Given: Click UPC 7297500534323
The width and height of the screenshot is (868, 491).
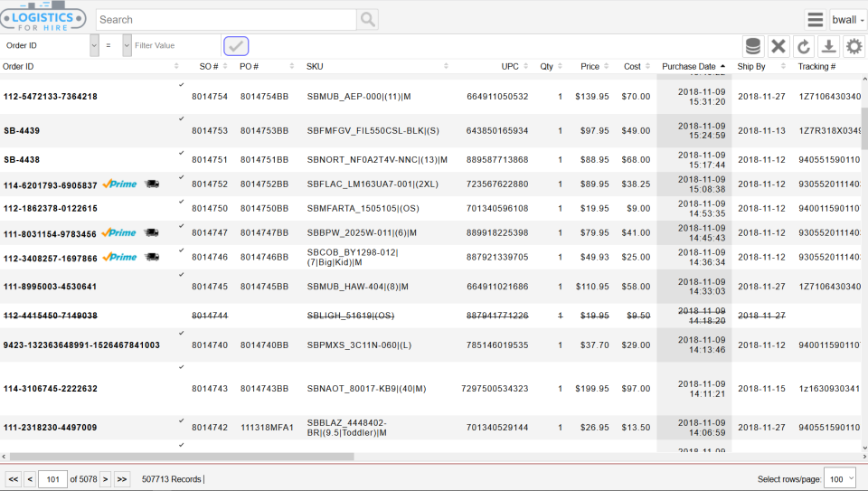Looking at the screenshot, I should coord(495,389).
